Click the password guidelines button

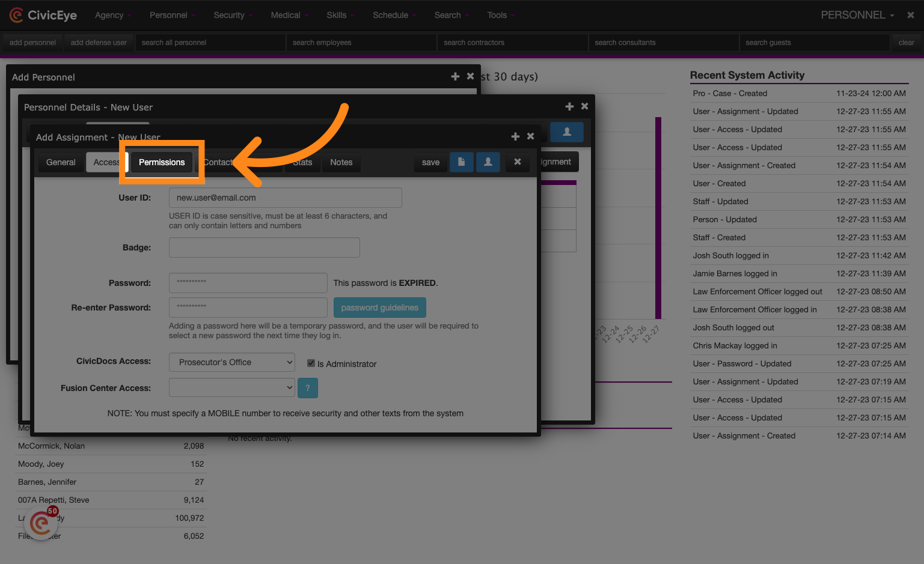tap(379, 308)
